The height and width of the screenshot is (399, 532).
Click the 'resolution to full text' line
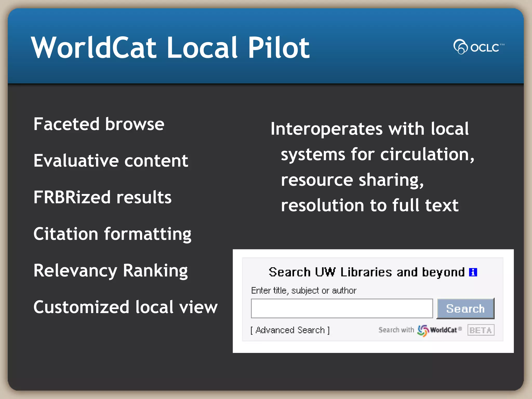(370, 205)
